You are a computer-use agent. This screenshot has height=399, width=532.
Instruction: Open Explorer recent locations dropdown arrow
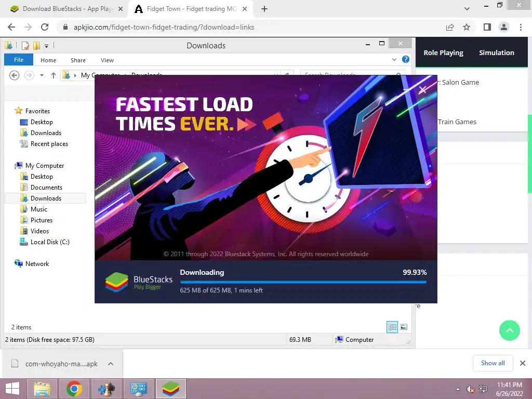42,75
